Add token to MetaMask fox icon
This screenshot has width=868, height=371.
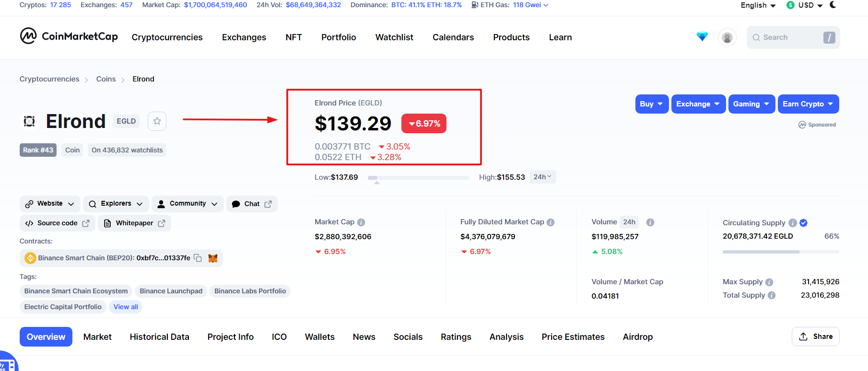[x=213, y=258]
